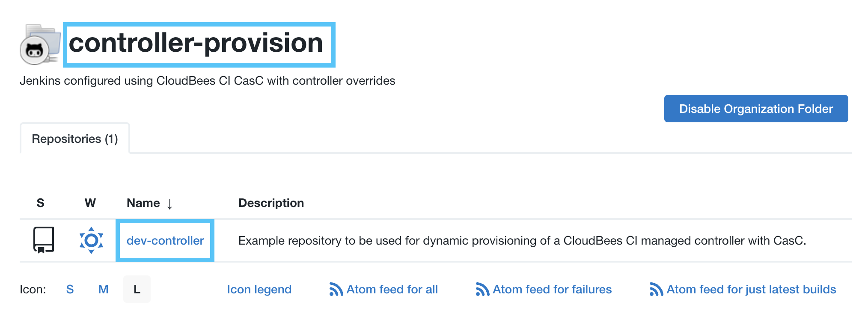Click the weather report icon
The height and width of the screenshot is (331, 868).
[x=91, y=240]
